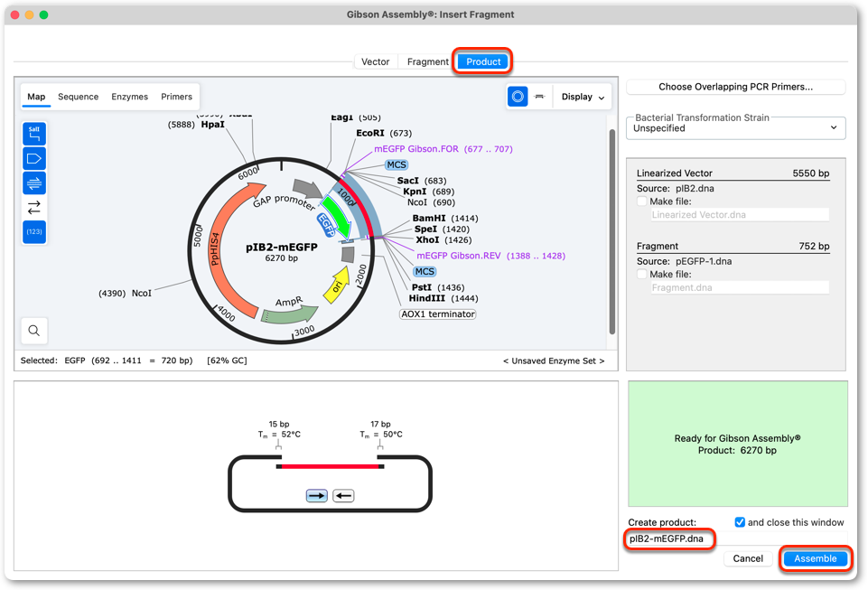Viewport: 868px width, 590px height.
Task: Toggle the show primers side icon
Action: 34,183
